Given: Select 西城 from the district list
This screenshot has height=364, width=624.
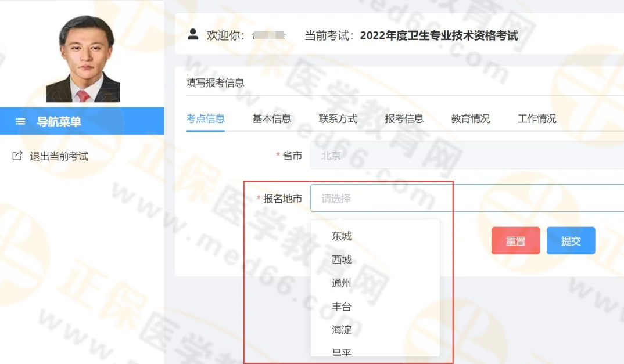Looking at the screenshot, I should click(x=340, y=260).
